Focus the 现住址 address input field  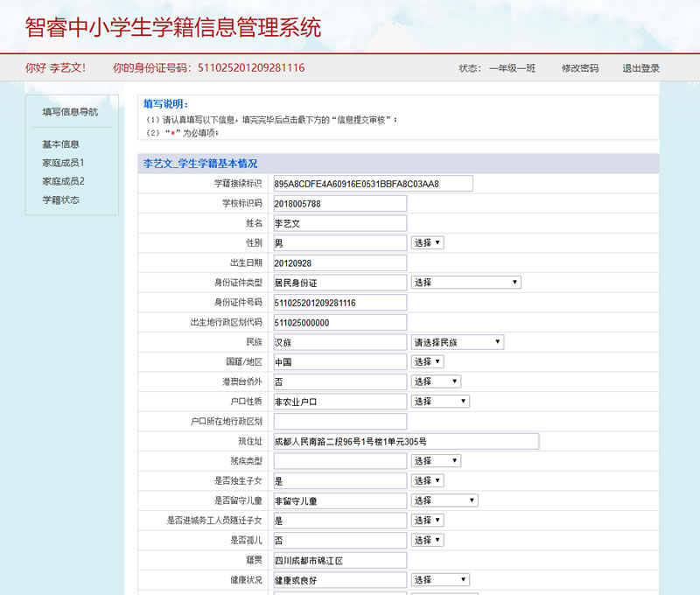point(406,442)
